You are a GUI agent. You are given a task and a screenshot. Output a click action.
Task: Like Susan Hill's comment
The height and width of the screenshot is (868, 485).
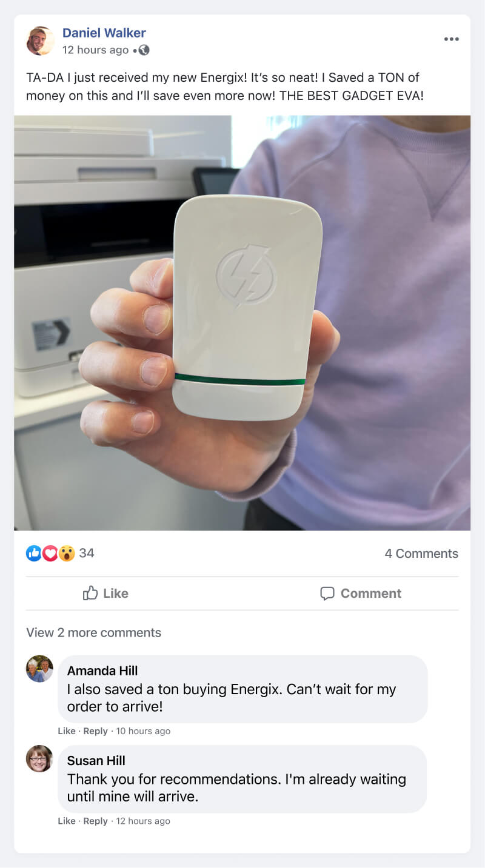tap(67, 821)
